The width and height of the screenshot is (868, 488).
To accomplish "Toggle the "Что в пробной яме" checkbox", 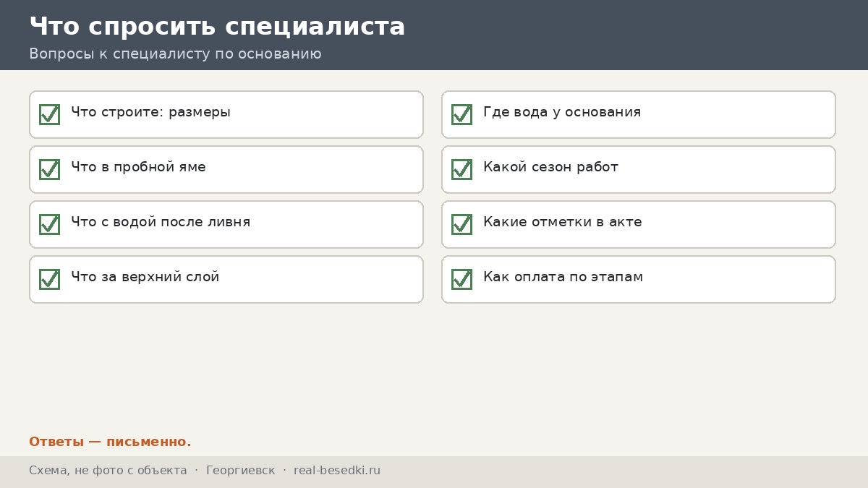I will [49, 169].
